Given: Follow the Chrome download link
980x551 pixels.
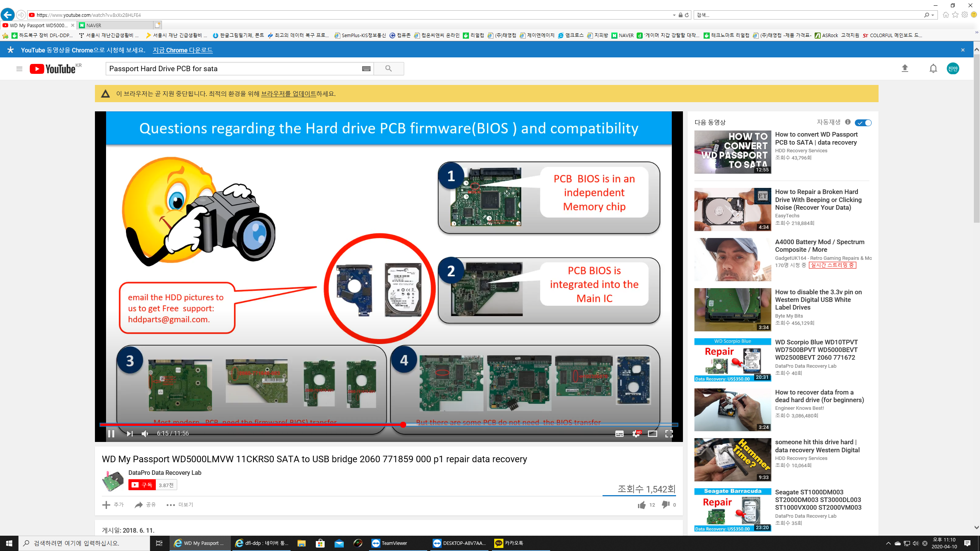Looking at the screenshot, I should [183, 50].
